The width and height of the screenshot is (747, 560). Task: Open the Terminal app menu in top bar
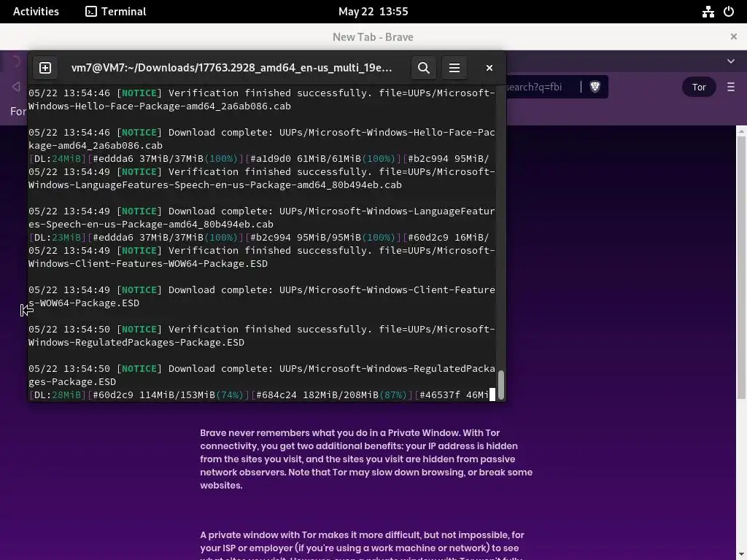116,12
